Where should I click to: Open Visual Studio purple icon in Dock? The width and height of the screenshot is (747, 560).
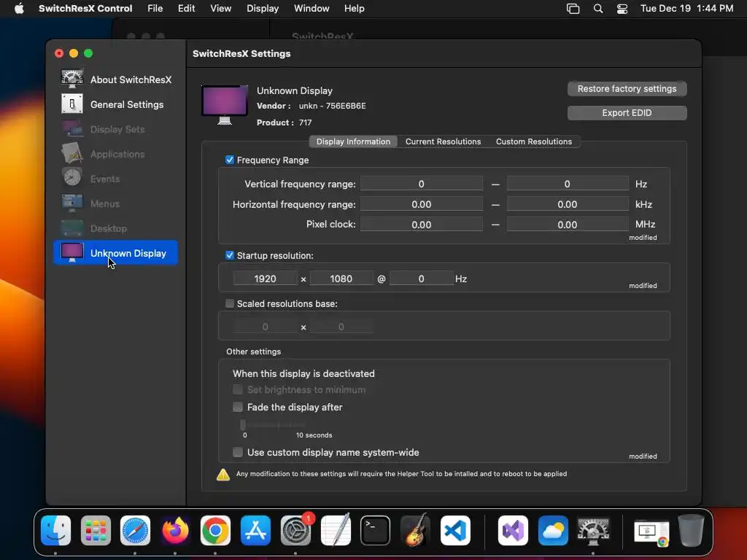pyautogui.click(x=513, y=530)
